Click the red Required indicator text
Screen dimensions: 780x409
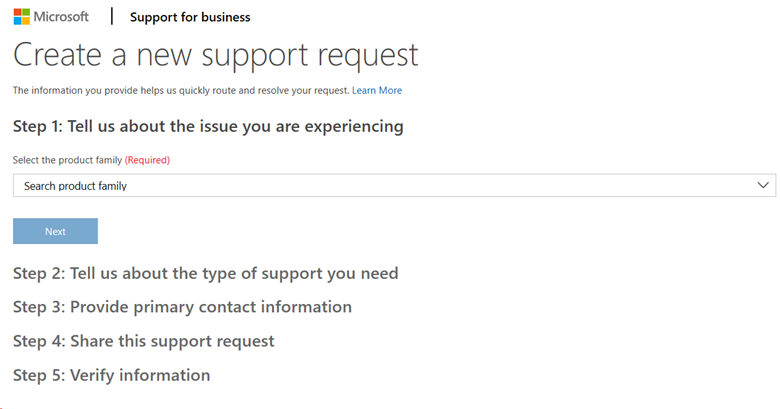[x=147, y=160]
